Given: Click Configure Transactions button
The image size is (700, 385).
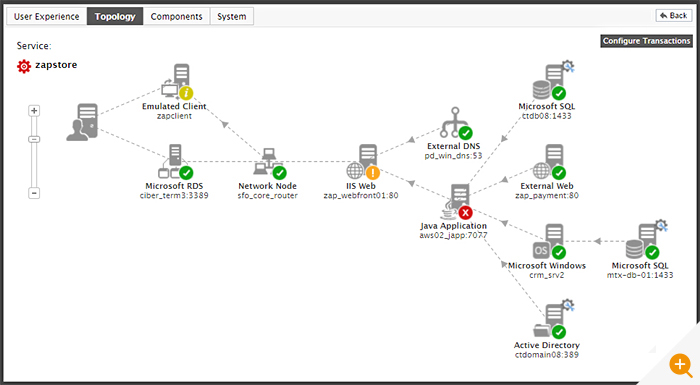Looking at the screenshot, I should (646, 41).
